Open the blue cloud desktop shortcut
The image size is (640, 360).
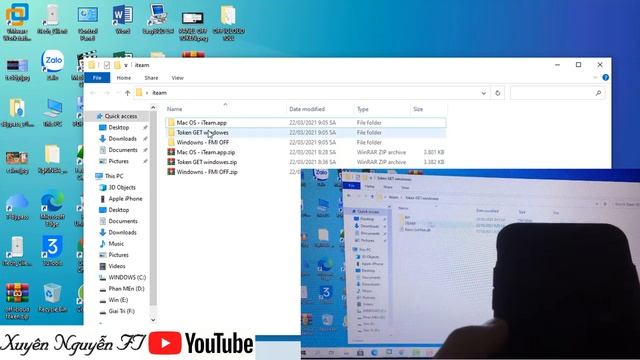click(17, 207)
